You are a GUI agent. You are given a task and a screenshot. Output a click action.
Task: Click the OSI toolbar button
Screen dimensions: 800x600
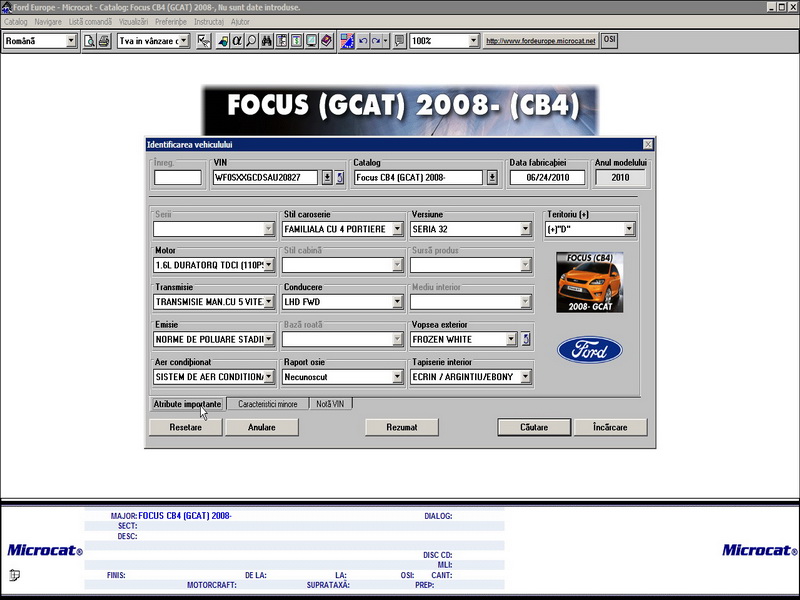click(609, 41)
